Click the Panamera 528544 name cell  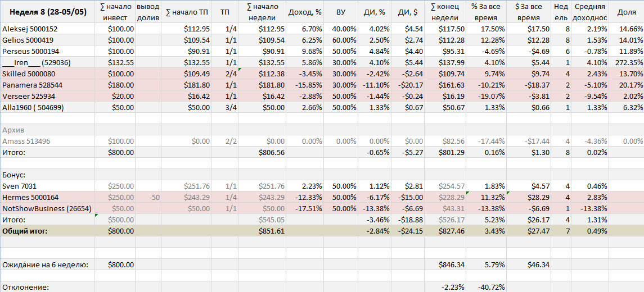click(32, 85)
